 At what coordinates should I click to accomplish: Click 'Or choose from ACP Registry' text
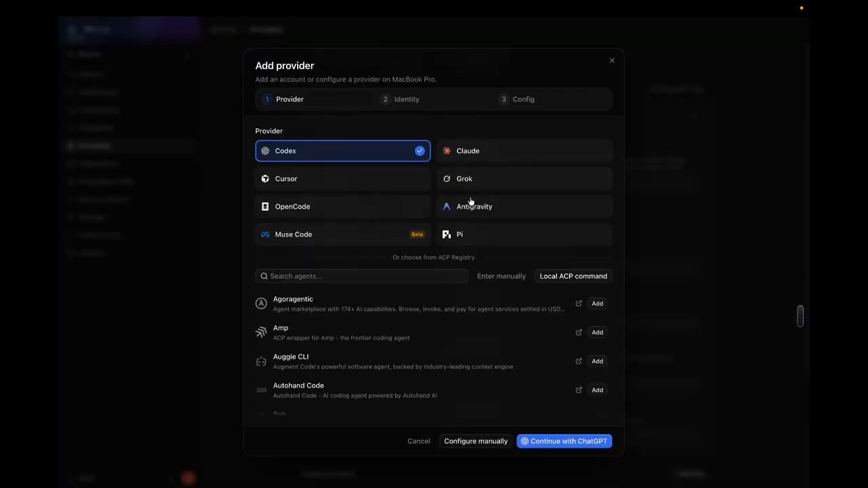[433, 258]
